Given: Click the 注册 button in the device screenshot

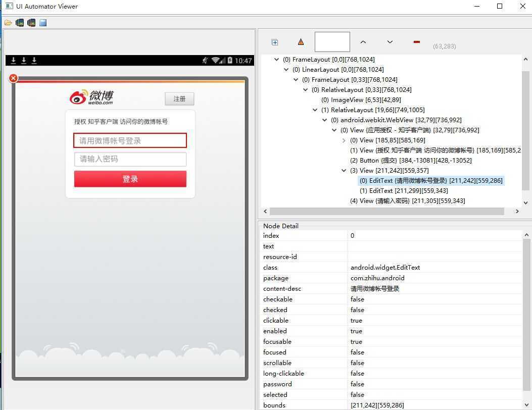Looking at the screenshot, I should pos(179,98).
